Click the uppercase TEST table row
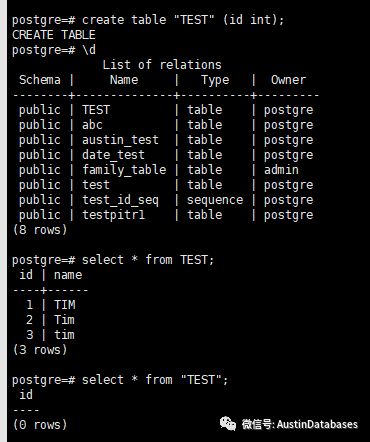The width and height of the screenshot is (370, 442). point(166,110)
